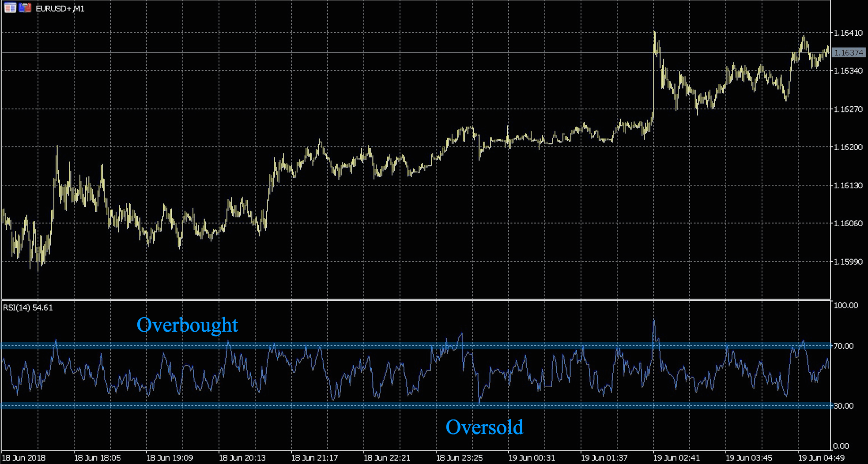
Task: Click the 19 Jun 01:37 time label
Action: tap(604, 458)
